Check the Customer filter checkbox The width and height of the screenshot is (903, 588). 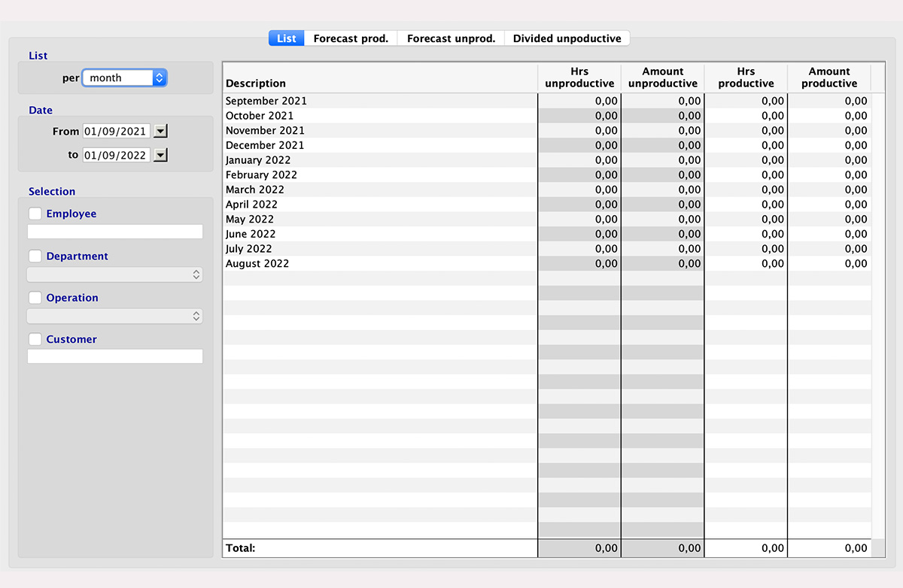click(x=35, y=339)
